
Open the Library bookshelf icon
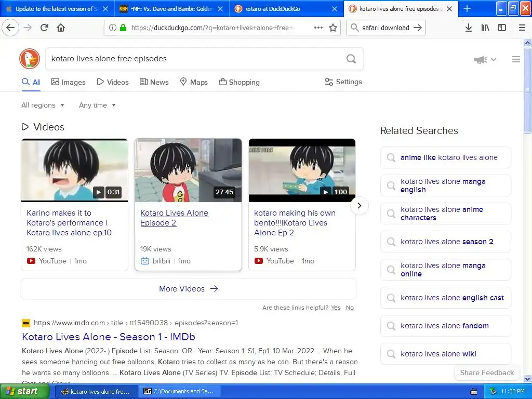click(x=485, y=28)
